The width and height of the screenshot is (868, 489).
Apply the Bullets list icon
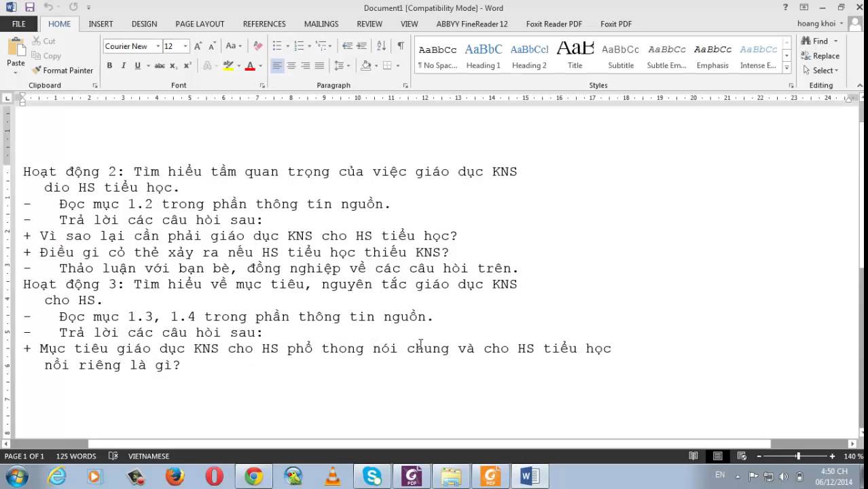pos(277,46)
